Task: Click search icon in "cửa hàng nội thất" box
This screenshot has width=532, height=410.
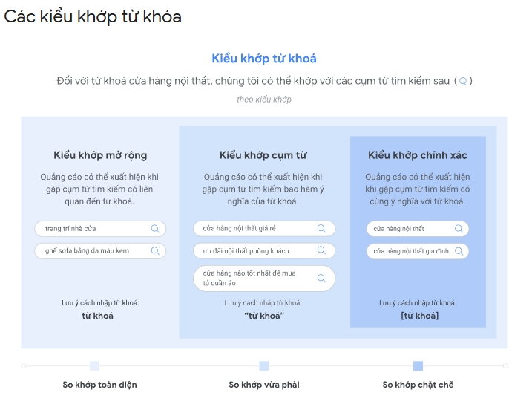Action: tap(459, 229)
